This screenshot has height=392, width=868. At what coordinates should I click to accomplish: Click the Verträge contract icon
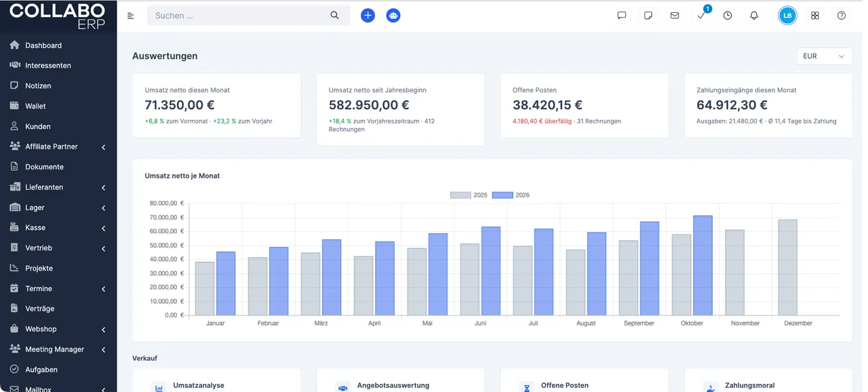(14, 309)
